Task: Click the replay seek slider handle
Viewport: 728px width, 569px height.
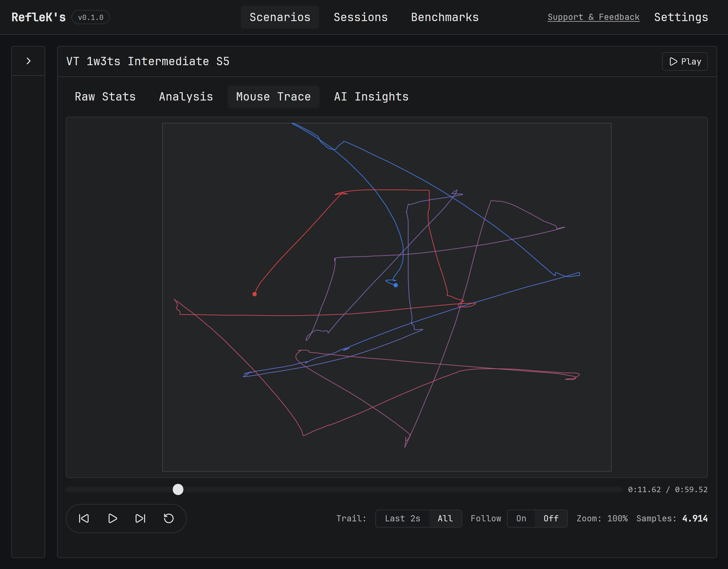Action: [x=178, y=490]
